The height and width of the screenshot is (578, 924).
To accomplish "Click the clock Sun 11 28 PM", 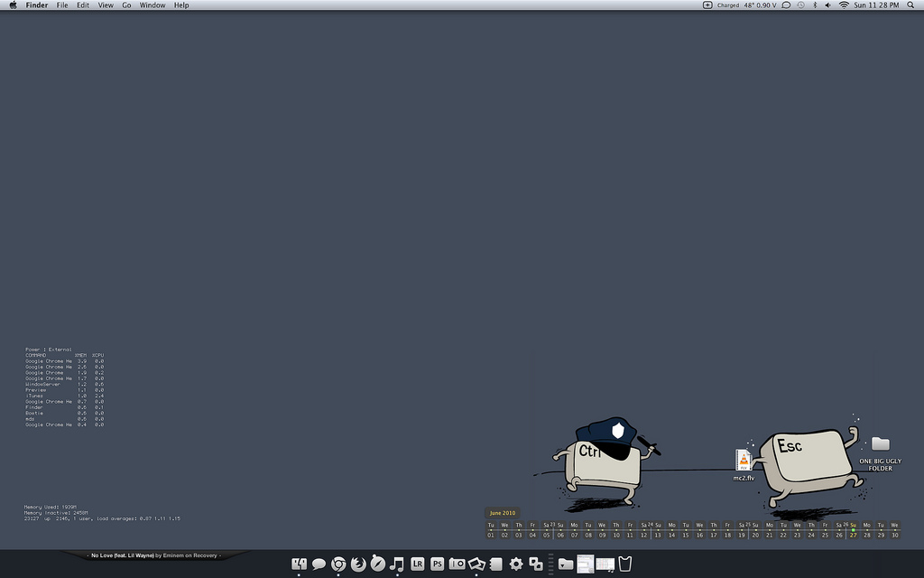I will pyautogui.click(x=876, y=5).
